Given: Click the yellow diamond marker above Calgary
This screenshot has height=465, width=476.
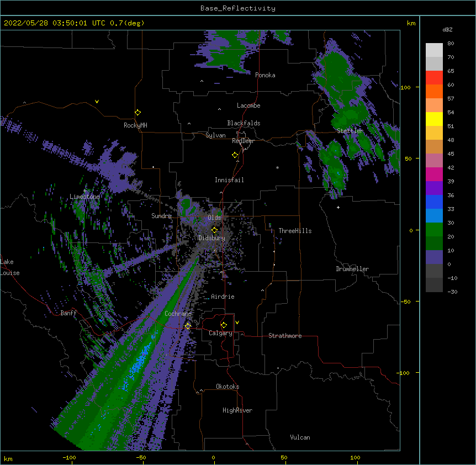Looking at the screenshot, I should pos(224,325).
